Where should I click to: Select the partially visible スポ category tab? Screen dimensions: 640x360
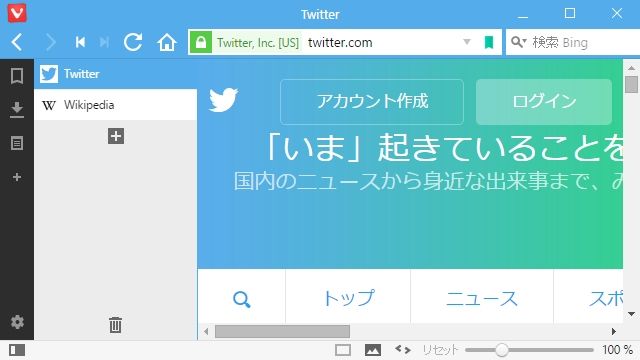(589, 298)
